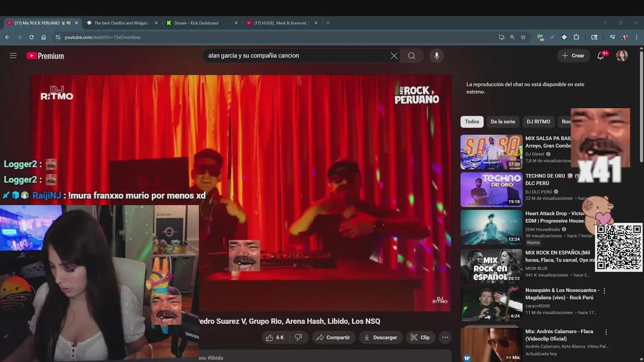Open MIX ROCK EN ESPAÑOL video title
The width and height of the screenshot is (644, 362).
(x=559, y=256)
